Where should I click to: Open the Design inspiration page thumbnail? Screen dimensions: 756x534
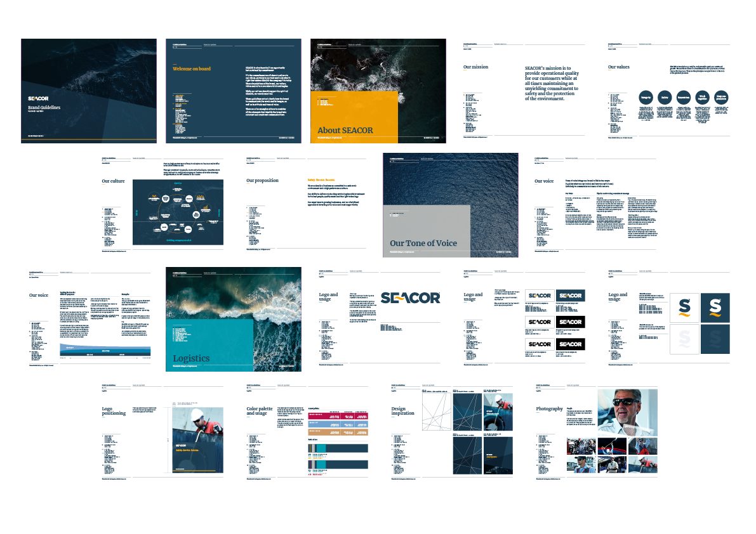pyautogui.click(x=452, y=433)
